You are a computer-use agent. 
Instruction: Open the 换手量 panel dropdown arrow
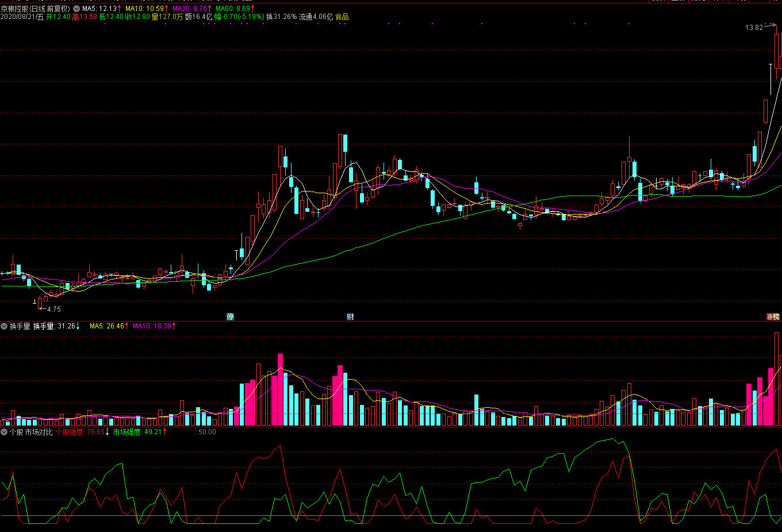click(4, 326)
